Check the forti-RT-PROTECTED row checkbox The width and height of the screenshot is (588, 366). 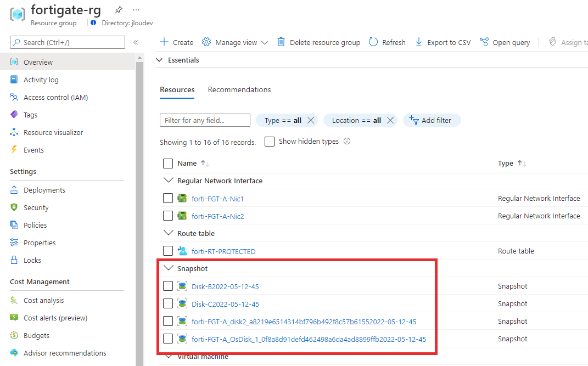pos(168,251)
